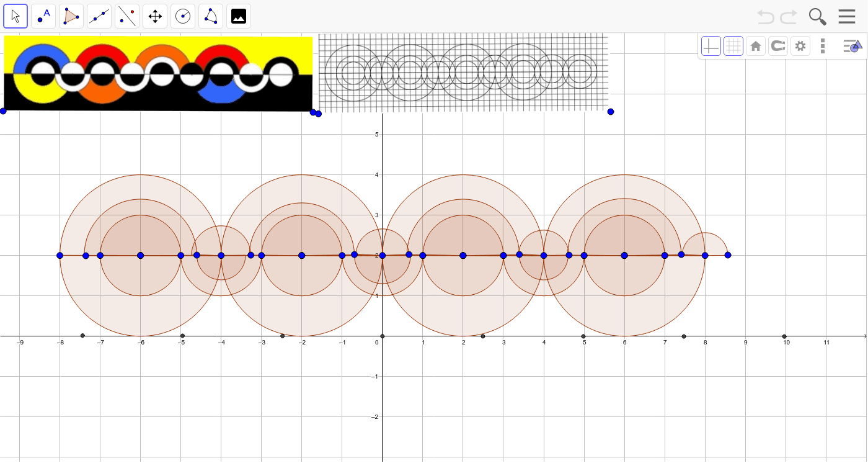The image size is (868, 463).
Task: Select the Circular Sector arc tool
Action: pos(211,16)
